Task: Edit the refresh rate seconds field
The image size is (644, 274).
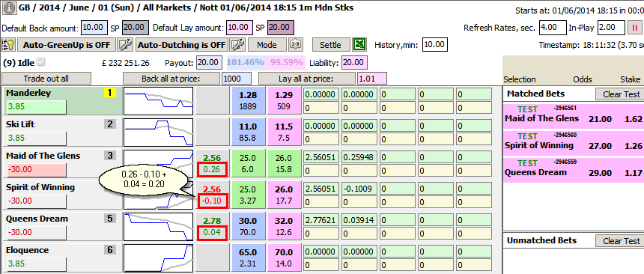Action: (x=553, y=28)
